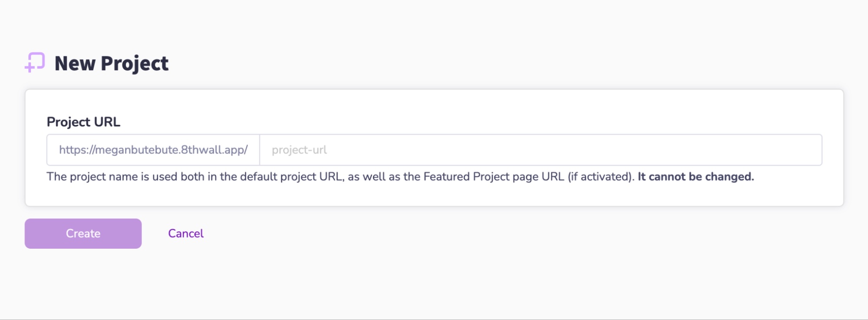868x320 pixels.
Task: Activate the Create project action
Action: (83, 233)
